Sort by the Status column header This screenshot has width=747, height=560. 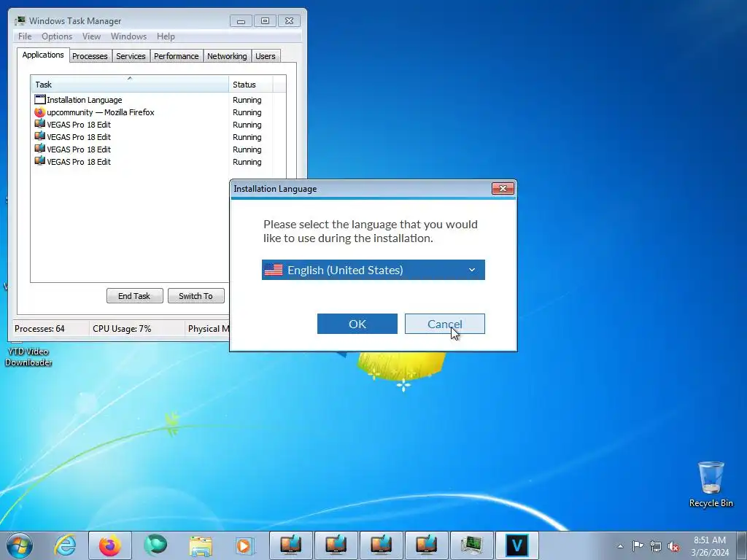[251, 85]
